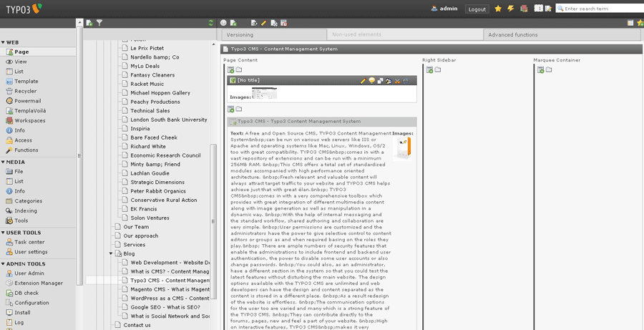Edit page properties pencil icon in docheader
Viewport: 644px width, 330px height.
click(263, 23)
